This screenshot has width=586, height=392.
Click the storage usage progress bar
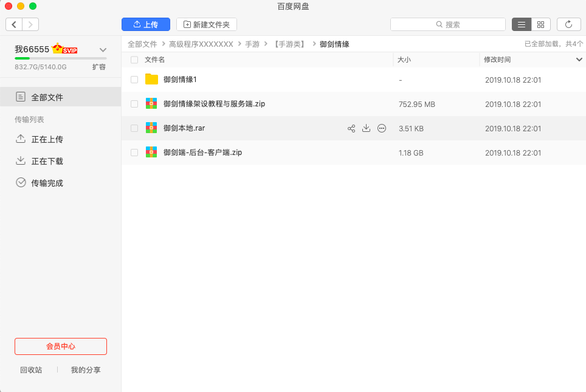pos(60,58)
